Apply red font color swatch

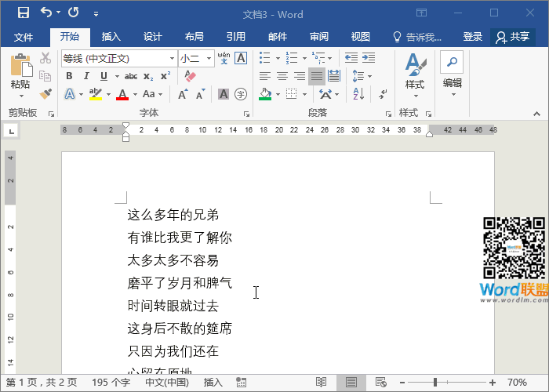point(122,95)
